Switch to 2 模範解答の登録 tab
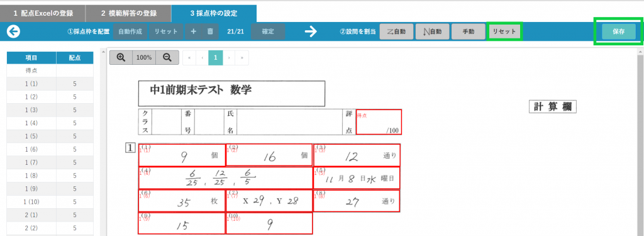 click(x=128, y=13)
